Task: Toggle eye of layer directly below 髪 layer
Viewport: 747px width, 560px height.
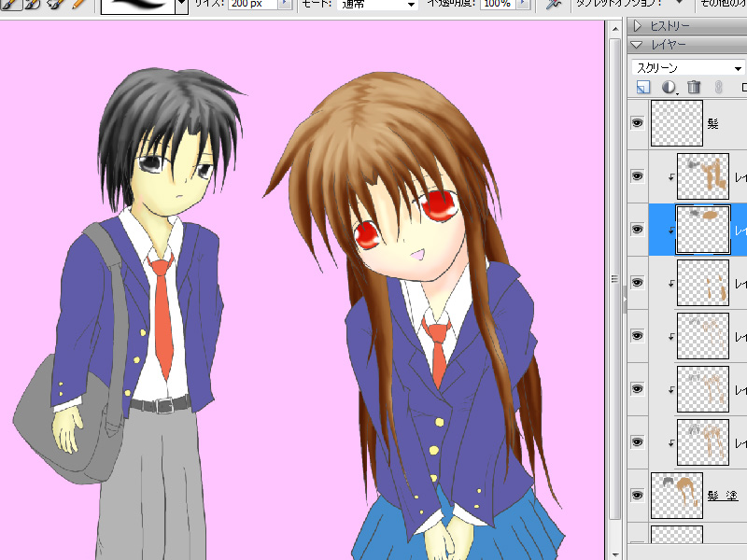Action: pyautogui.click(x=638, y=176)
